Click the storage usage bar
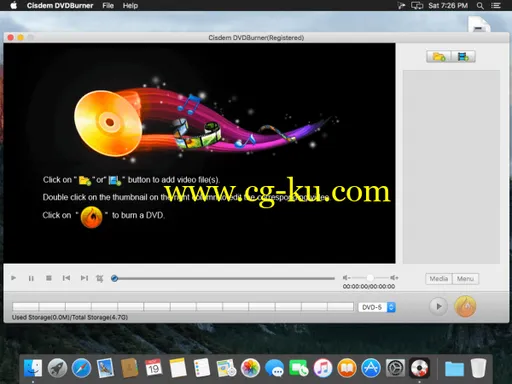This screenshot has height=384, width=512. tap(183, 307)
